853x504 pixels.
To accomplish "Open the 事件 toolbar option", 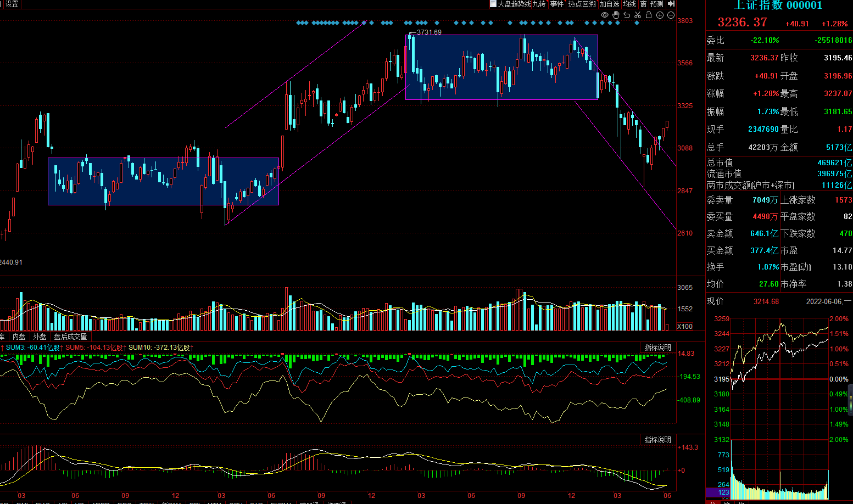I will tap(557, 4).
